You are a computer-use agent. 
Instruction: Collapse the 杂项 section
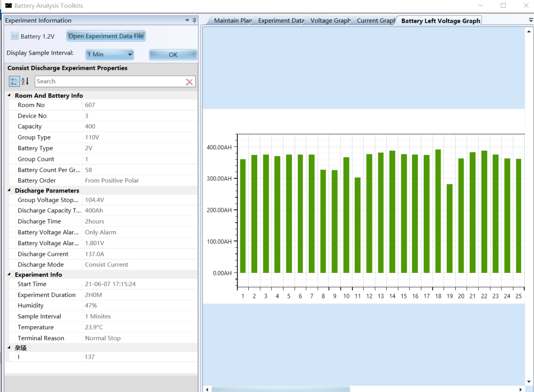click(x=10, y=348)
